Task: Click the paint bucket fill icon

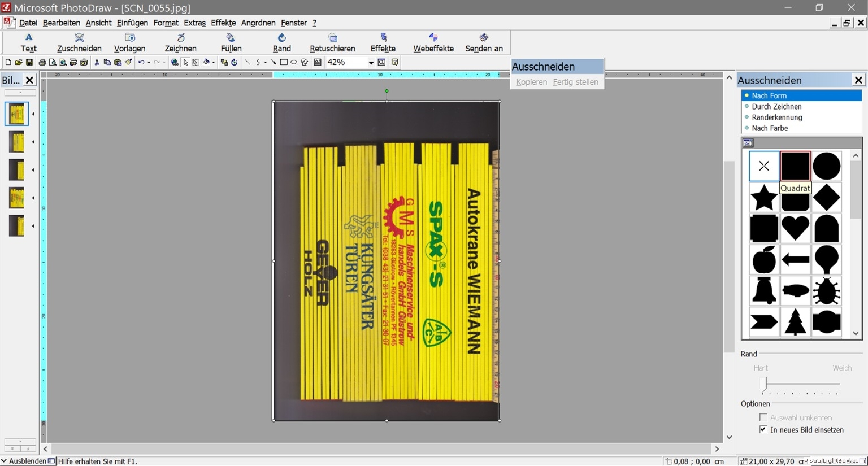Action: (x=206, y=62)
